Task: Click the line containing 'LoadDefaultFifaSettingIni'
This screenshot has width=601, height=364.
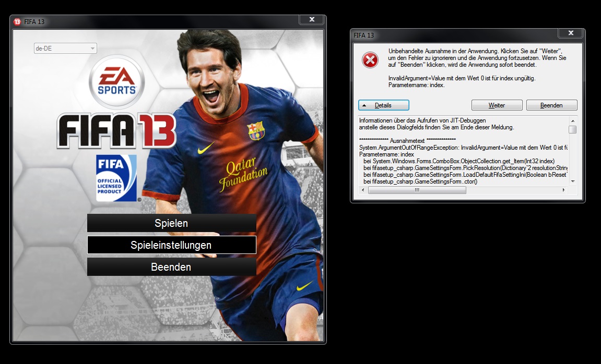Action: [466, 175]
